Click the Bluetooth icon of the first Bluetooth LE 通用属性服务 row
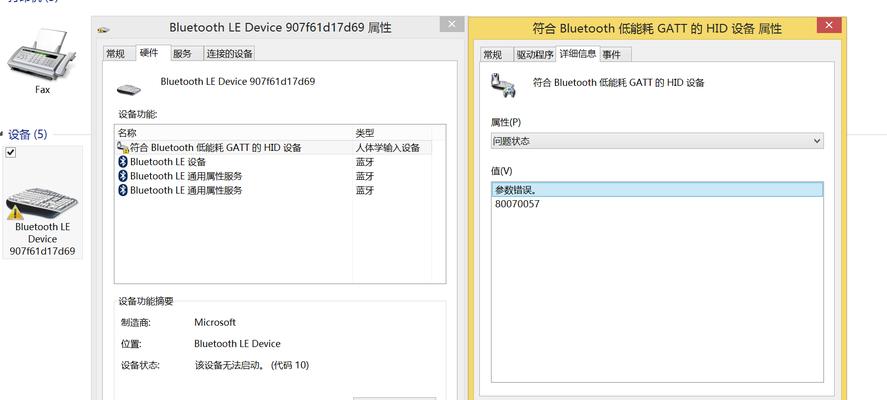 [x=123, y=176]
